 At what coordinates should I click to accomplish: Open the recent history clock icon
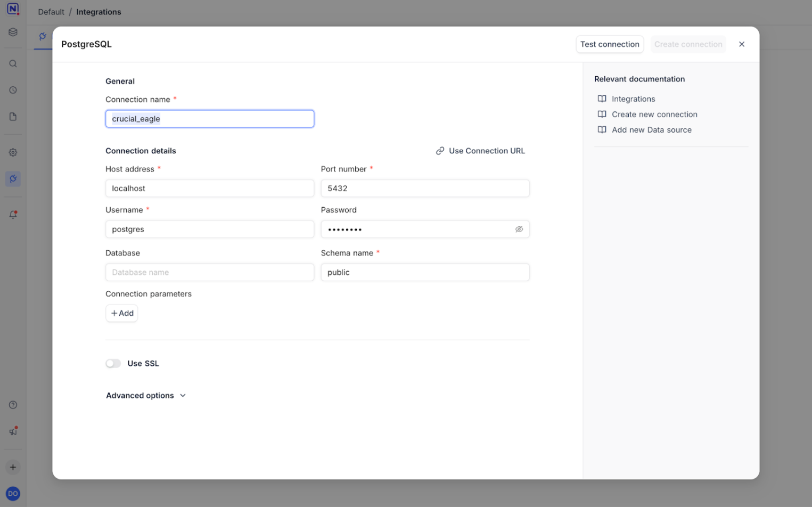(13, 90)
